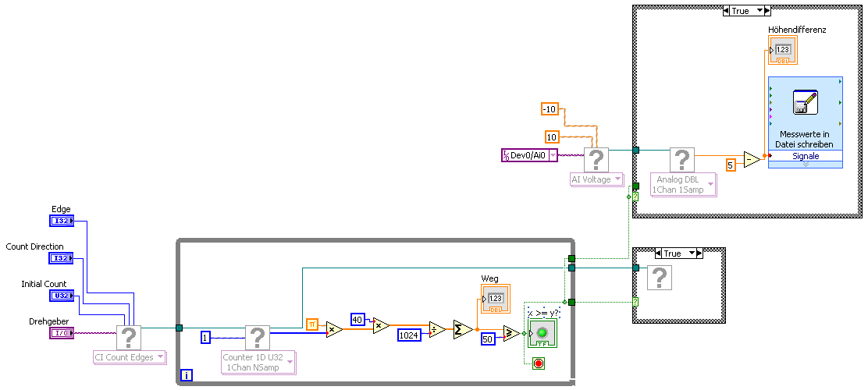The image size is (868, 390).
Task: Open lower case structure True selector dropdown
Action: (692, 253)
